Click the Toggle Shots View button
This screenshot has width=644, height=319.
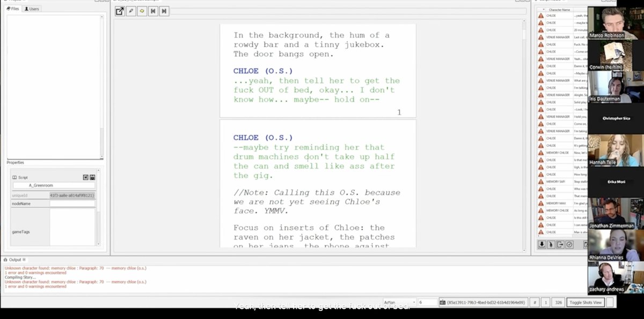(585, 302)
